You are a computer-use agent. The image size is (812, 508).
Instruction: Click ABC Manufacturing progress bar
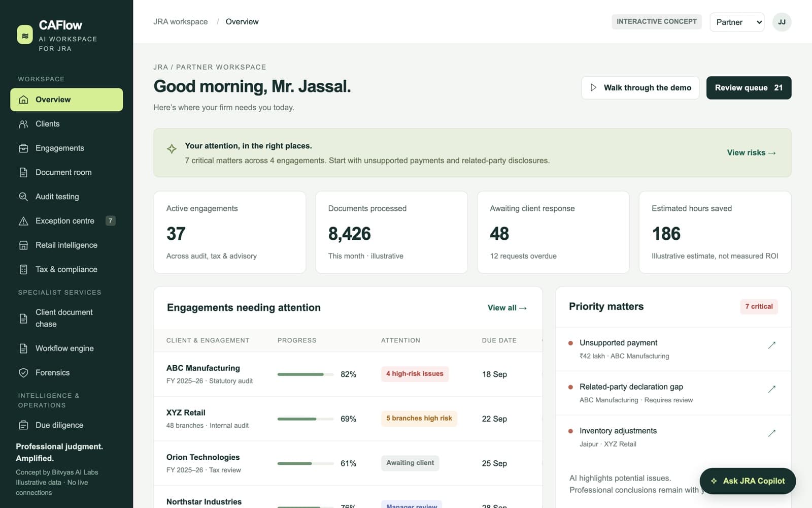tap(305, 374)
